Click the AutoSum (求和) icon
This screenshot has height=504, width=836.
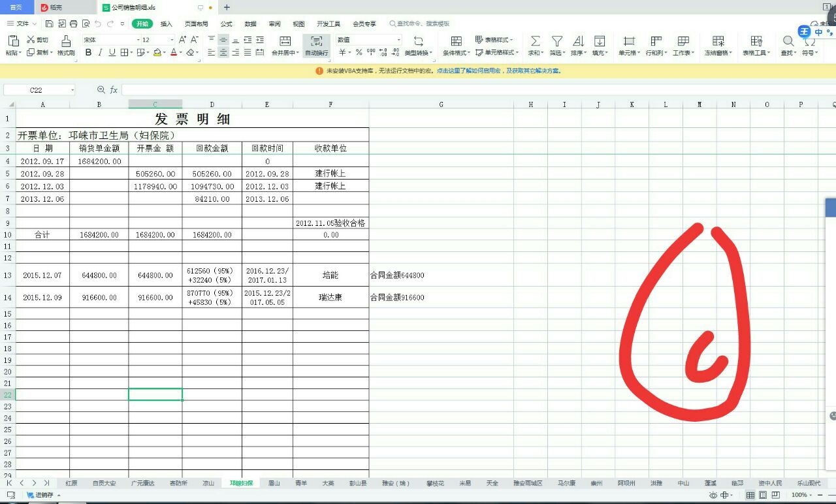point(535,41)
